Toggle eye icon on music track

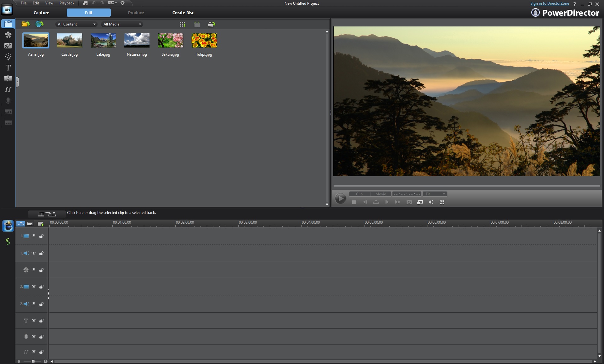pos(34,352)
